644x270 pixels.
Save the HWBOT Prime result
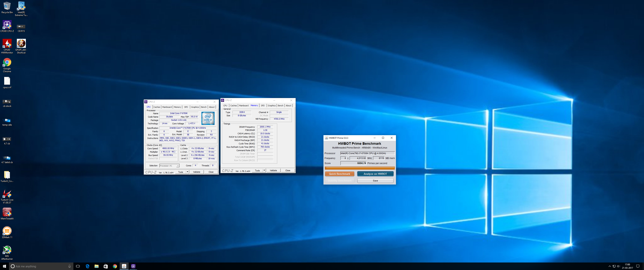pyautogui.click(x=375, y=181)
